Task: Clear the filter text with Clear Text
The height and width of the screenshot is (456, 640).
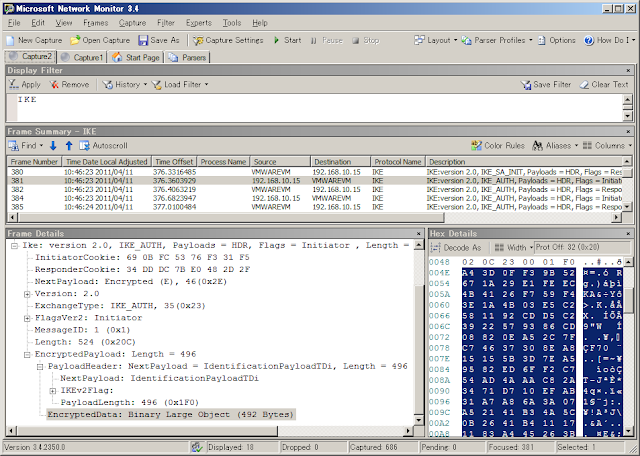Action: [604, 85]
